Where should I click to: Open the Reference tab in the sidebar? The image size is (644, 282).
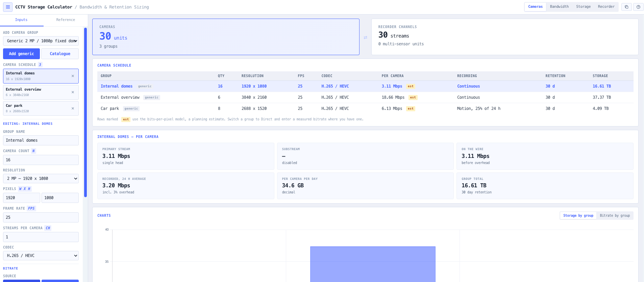pos(66,20)
